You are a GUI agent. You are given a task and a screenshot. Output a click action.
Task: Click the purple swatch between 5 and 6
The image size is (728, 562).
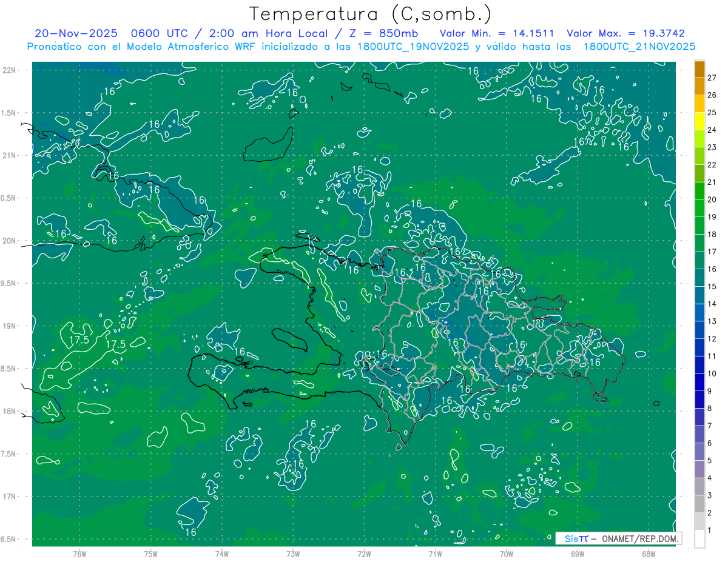pos(699,452)
